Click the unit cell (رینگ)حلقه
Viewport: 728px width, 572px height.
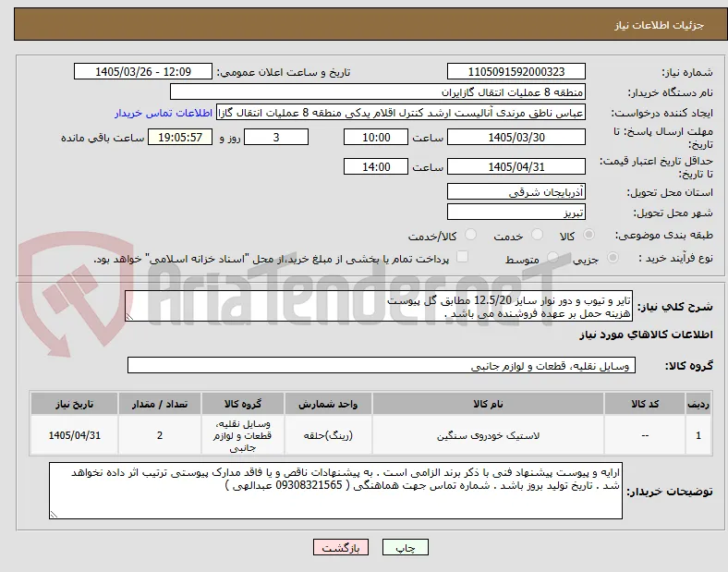(328, 435)
